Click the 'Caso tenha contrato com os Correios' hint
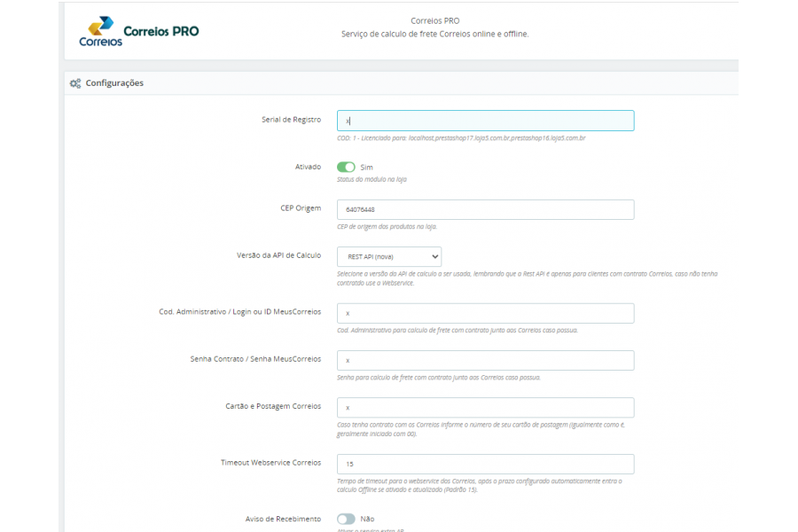Screen dimensions: 798x532 click(481, 429)
